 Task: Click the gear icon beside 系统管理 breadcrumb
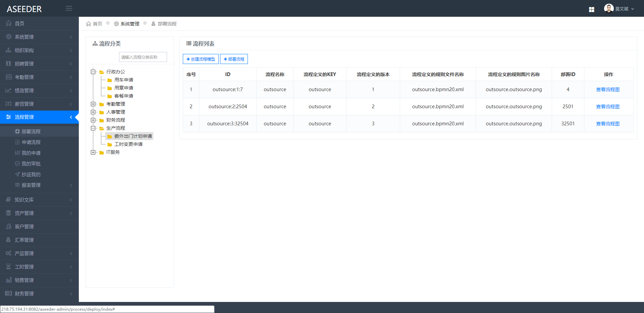click(116, 24)
